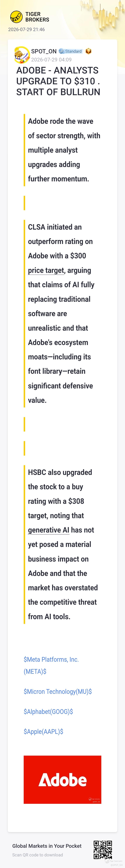This screenshot has height=868, width=125.
Task: Click the post title about Adobe upgrade
Action: tap(58, 81)
